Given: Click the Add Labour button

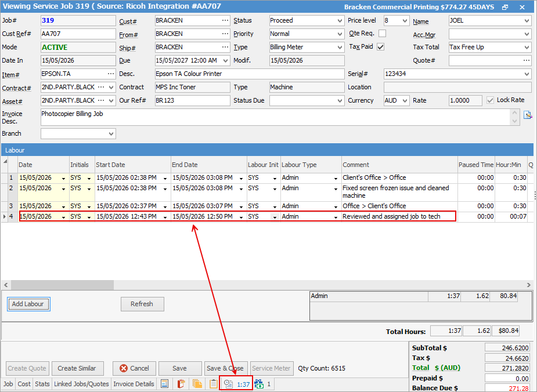Looking at the screenshot, I should (28, 304).
